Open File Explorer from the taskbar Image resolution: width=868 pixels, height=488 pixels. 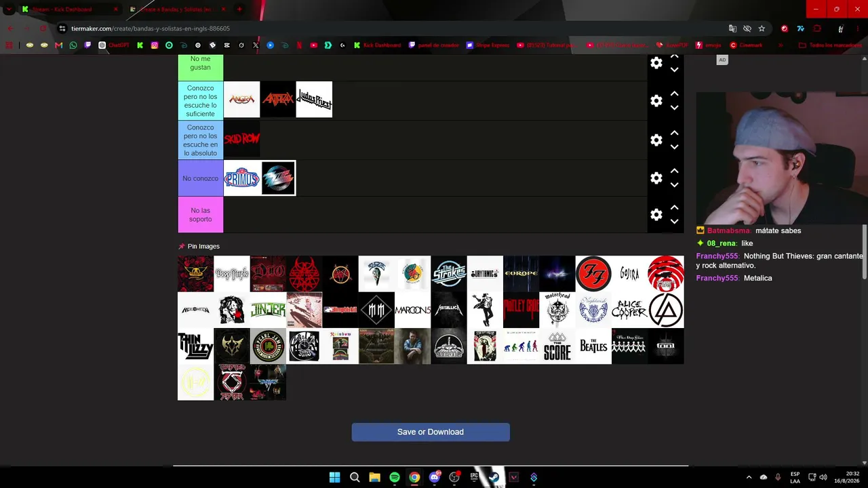tap(374, 477)
